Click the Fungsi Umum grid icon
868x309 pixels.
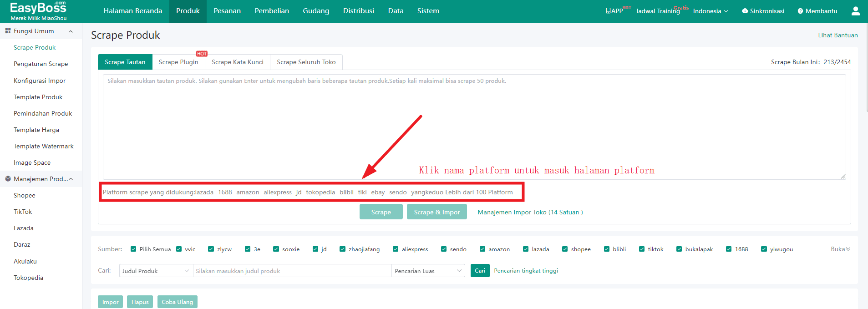click(x=8, y=31)
